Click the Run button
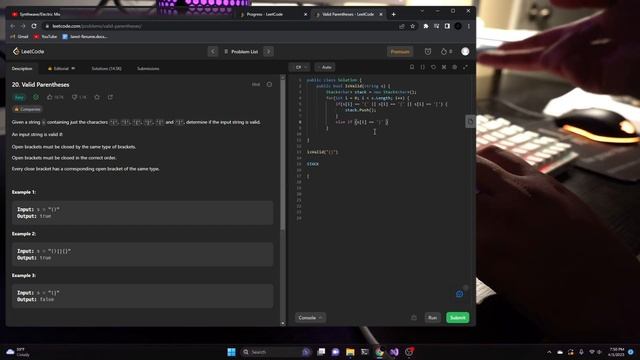The width and height of the screenshot is (640, 360). [433, 318]
